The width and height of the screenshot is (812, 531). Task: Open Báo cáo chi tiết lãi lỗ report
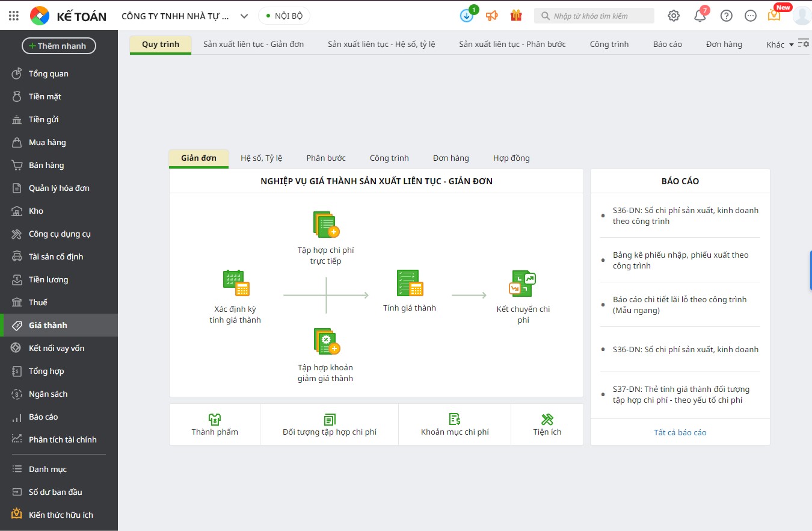pyautogui.click(x=680, y=305)
